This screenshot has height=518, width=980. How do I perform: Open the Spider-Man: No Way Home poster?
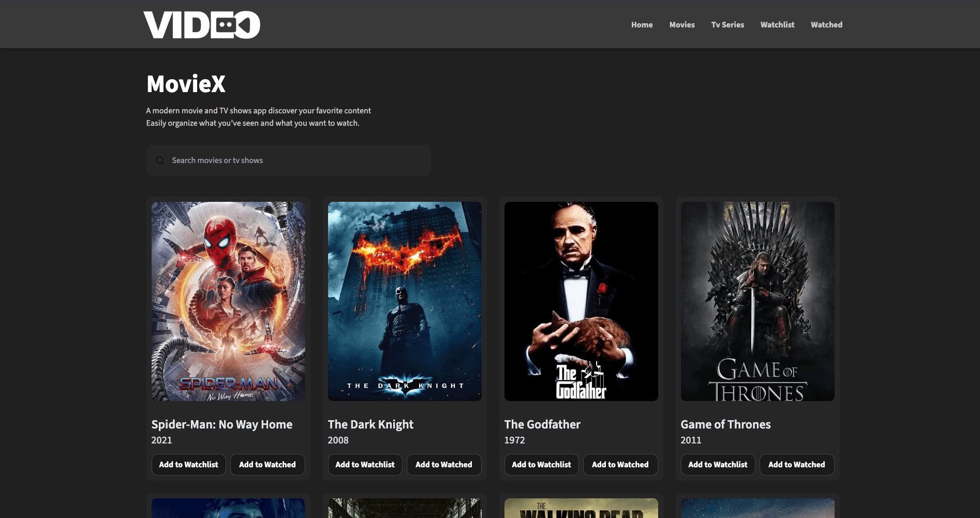point(228,301)
